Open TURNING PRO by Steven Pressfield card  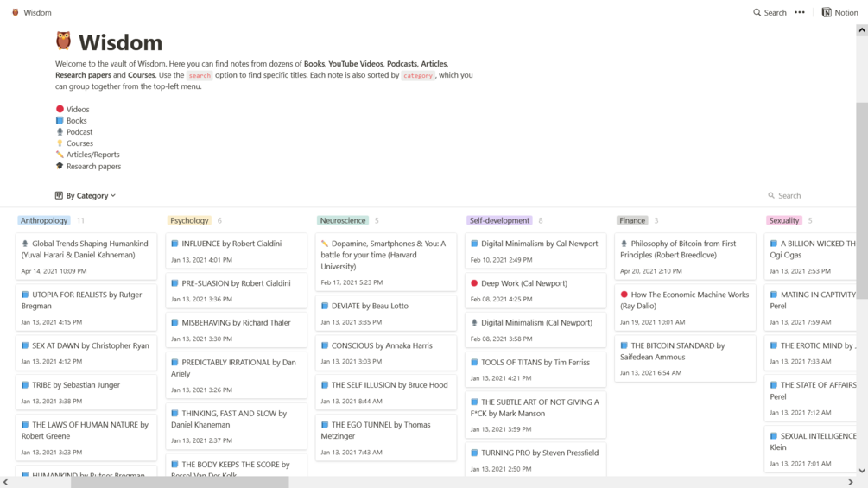coord(535,459)
